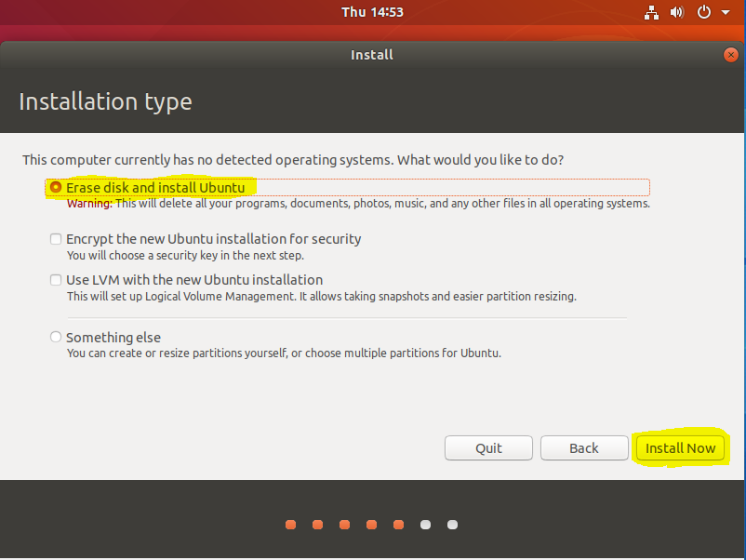Viewport: 746px width, 560px height.
Task: Click the Logical Volume Management description text
Action: 322,297
